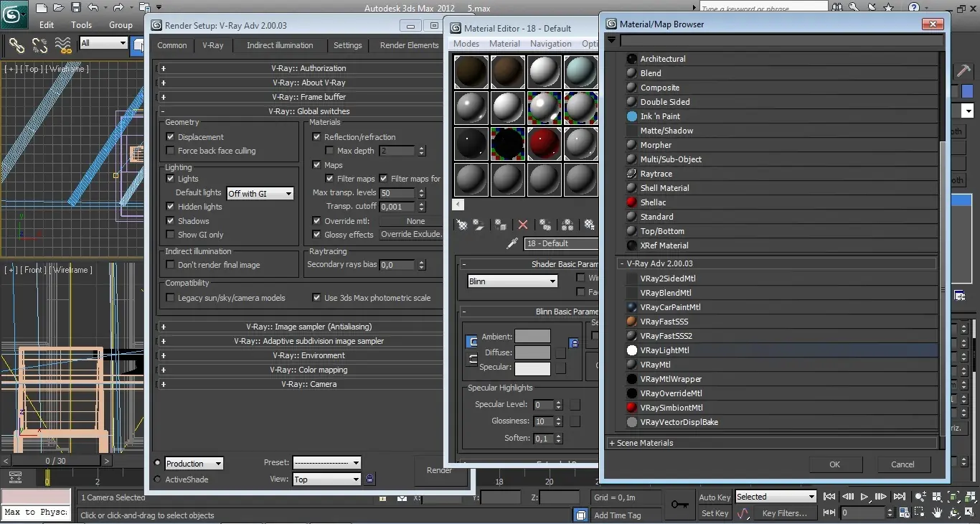The height and width of the screenshot is (524, 980).
Task: Select ActiveShade radio button
Action: point(158,479)
